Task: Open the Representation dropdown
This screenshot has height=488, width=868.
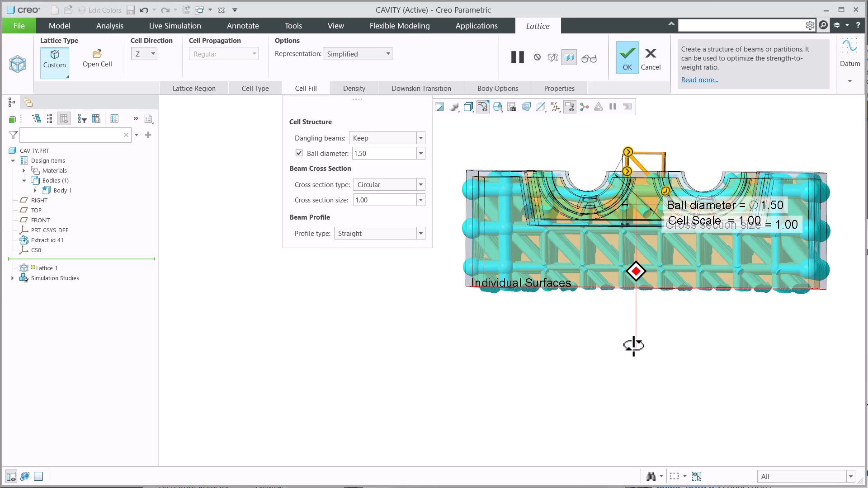Action: coord(358,54)
